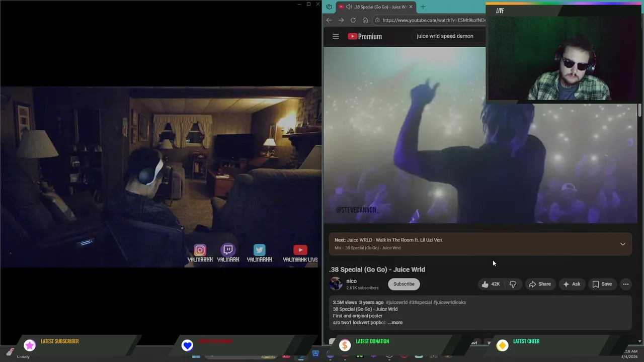Viewport: 644px width, 362px height.
Task: Open the Ask AI button
Action: tap(571, 284)
